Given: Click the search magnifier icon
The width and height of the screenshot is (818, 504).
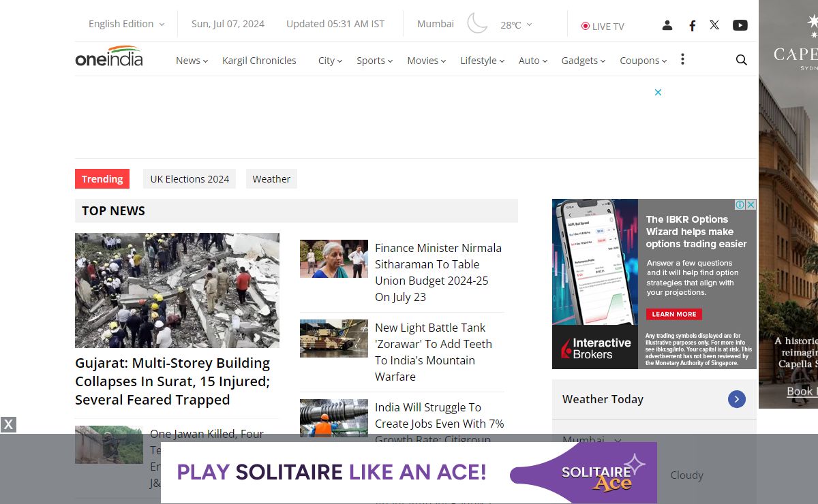Looking at the screenshot, I should (x=742, y=60).
